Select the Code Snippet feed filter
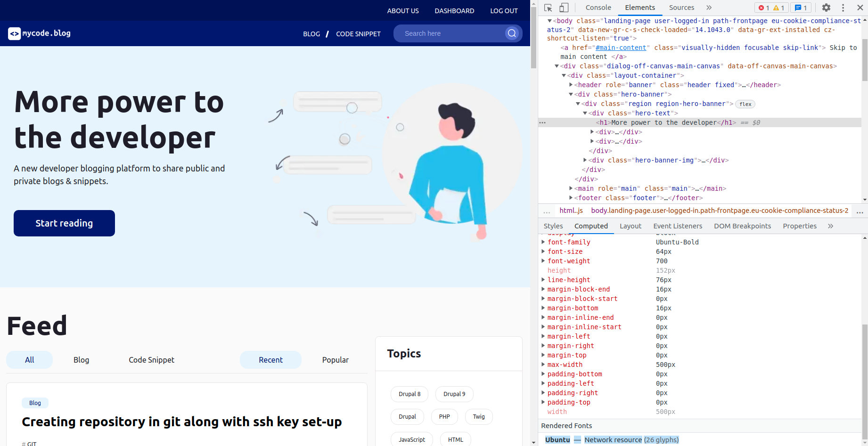This screenshot has width=868, height=446. (x=151, y=360)
